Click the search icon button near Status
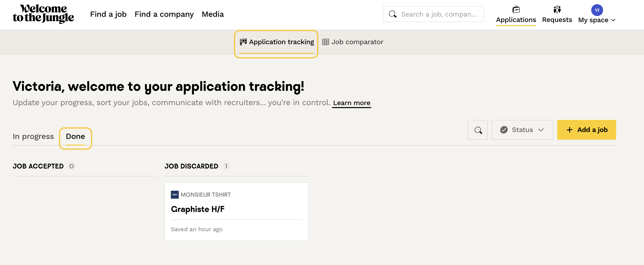 tap(478, 130)
